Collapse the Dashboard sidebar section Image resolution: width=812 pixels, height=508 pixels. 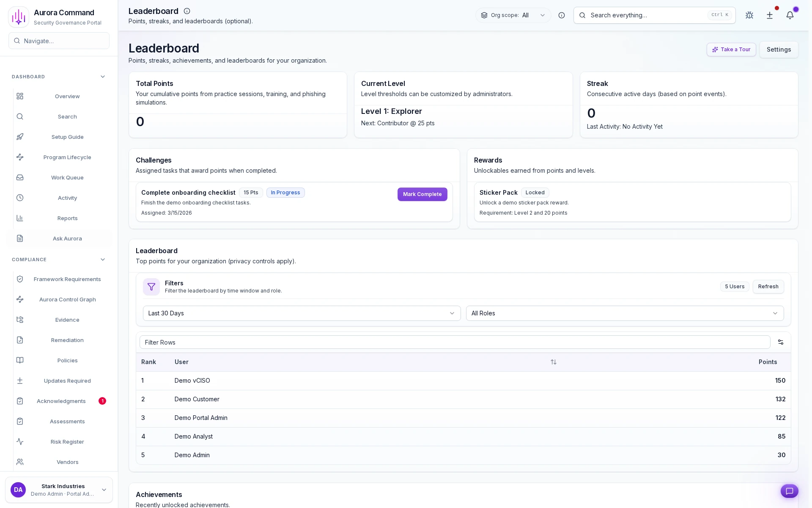click(103, 77)
